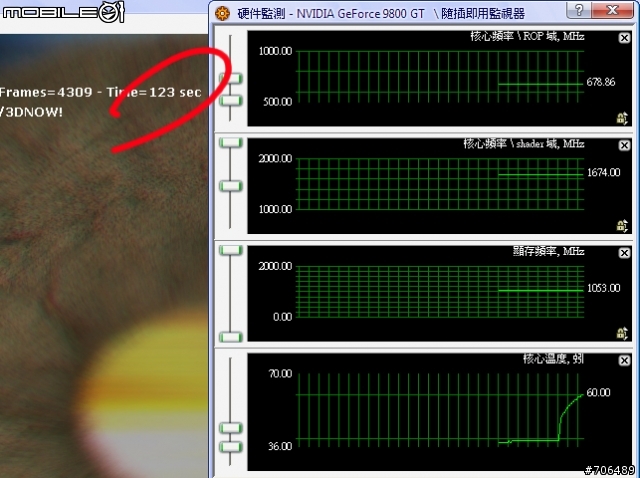
Task: Click upper slider handle beside shader graph
Action: coord(231,142)
